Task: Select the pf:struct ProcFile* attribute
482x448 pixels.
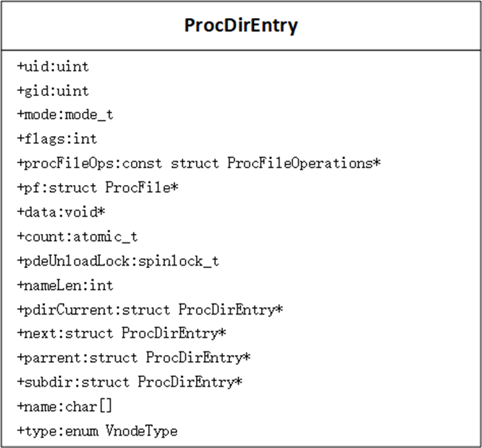Action: [98, 188]
